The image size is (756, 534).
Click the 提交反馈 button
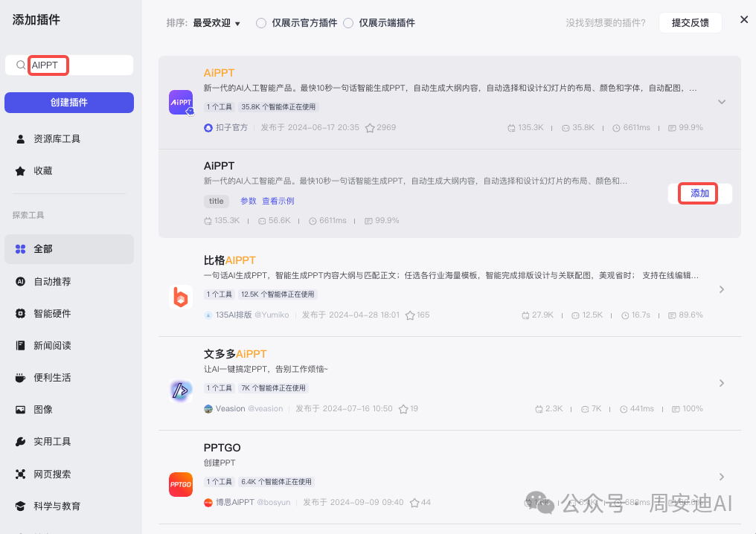coord(690,23)
